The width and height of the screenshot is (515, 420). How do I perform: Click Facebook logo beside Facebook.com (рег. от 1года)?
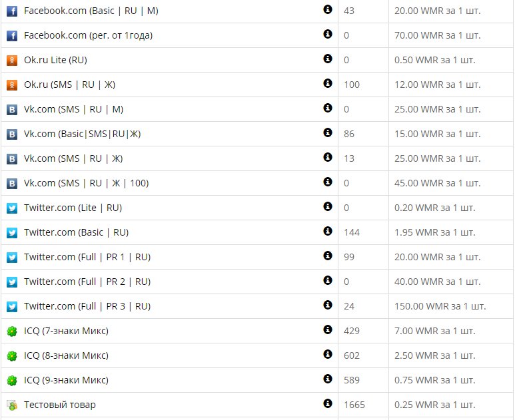pyautogui.click(x=12, y=35)
